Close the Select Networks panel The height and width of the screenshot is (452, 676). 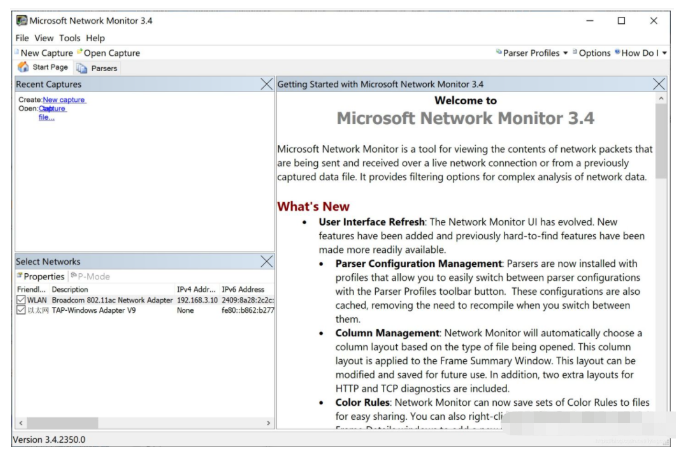266,261
